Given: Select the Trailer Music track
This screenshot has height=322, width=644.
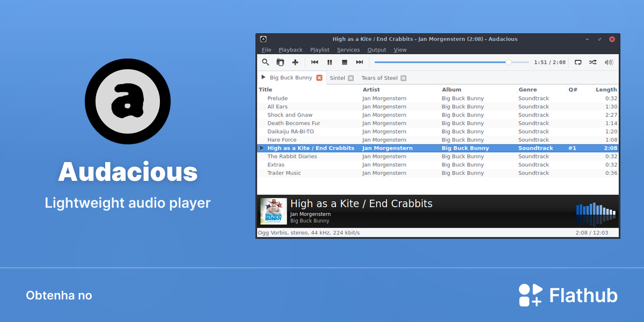Looking at the screenshot, I should 438,173.
